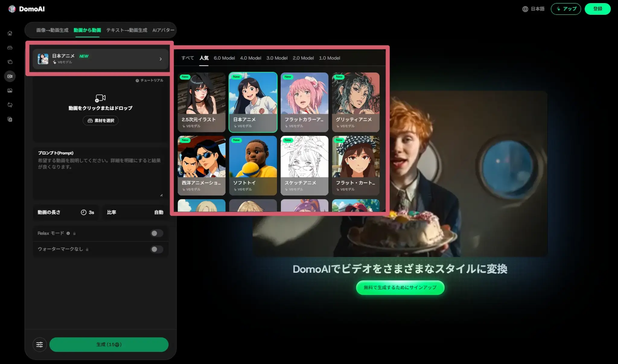The height and width of the screenshot is (364, 618).
Task: Click the 素材を選択 button
Action: [100, 121]
